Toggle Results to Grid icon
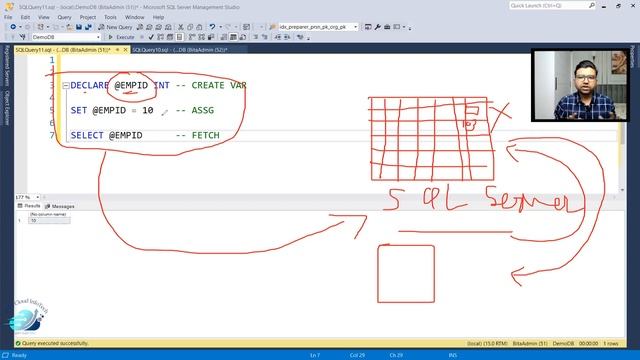640x360 pixels. coord(233,37)
